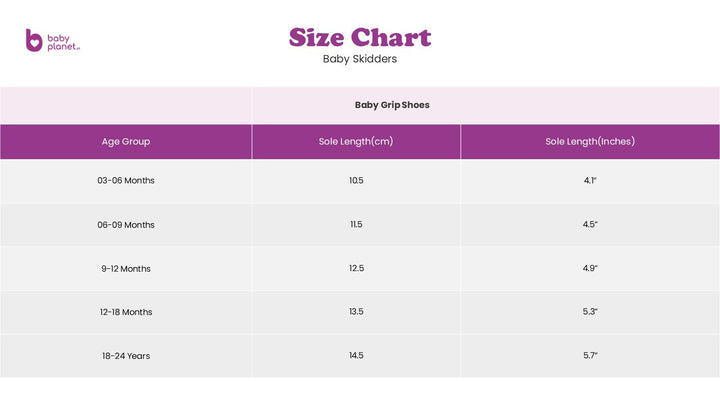
Task: Select the 06-09 Months row label
Action: point(126,225)
